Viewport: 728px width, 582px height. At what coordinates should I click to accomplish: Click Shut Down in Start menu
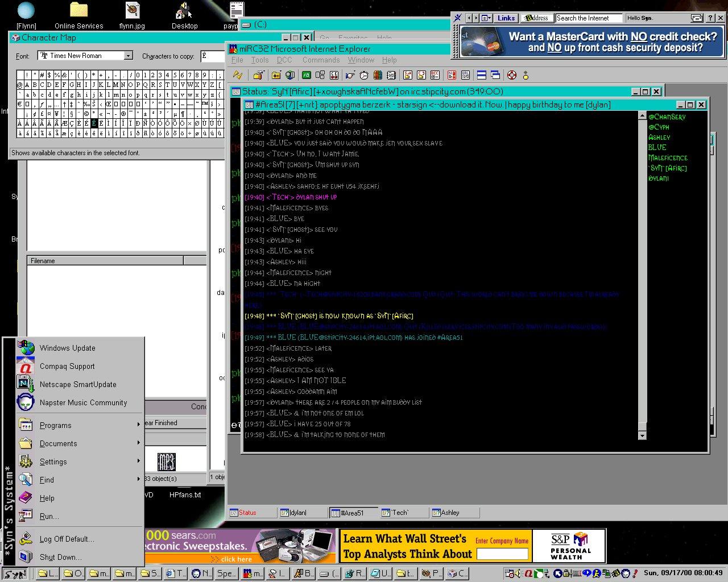click(x=60, y=557)
